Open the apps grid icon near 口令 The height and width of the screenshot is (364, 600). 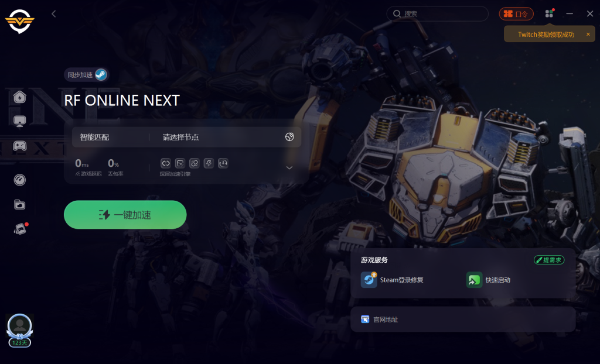[549, 13]
